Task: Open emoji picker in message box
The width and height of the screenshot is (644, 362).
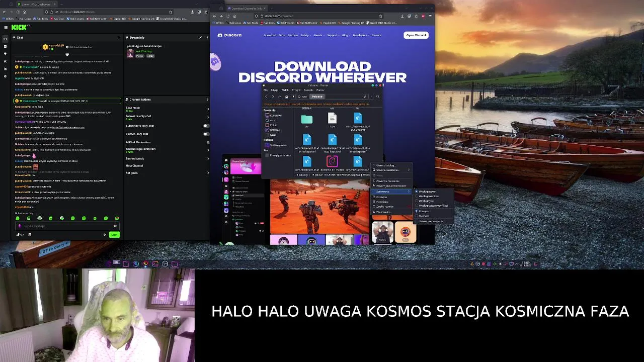Action: (x=115, y=226)
